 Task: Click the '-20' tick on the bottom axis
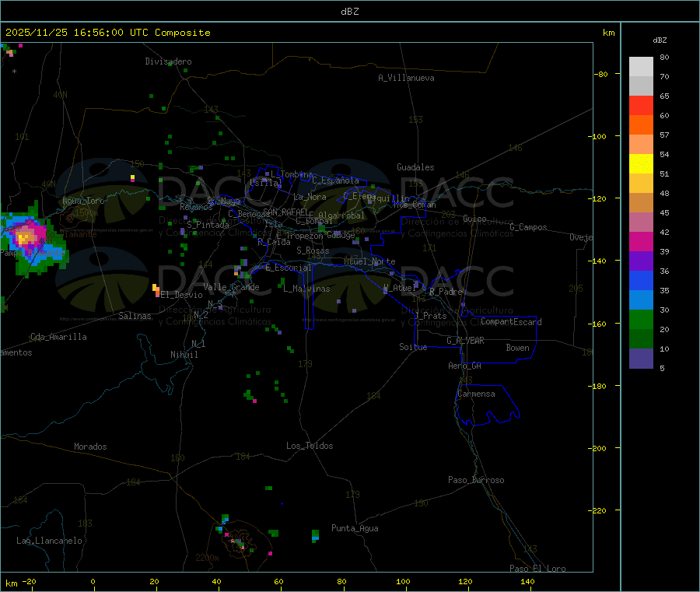tap(30, 581)
